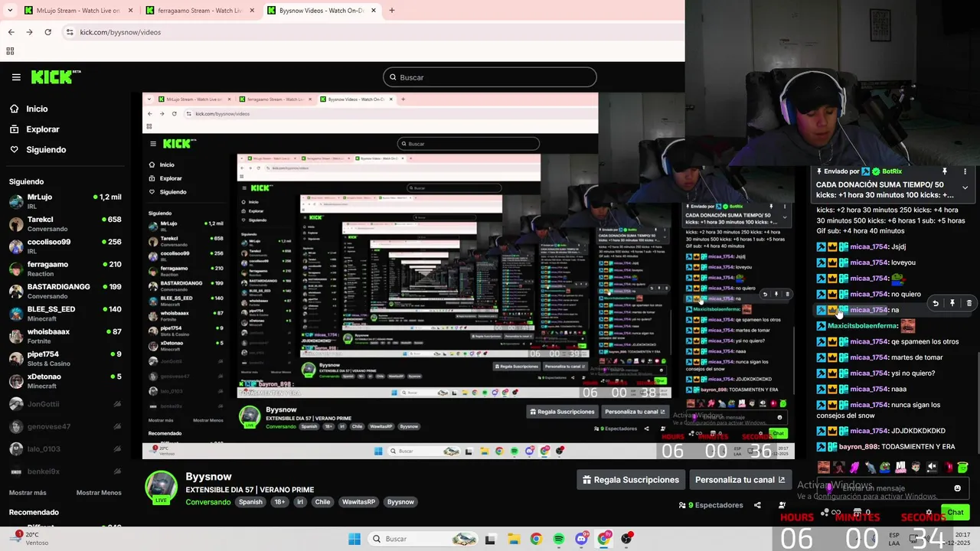The width and height of the screenshot is (980, 551).
Task: Click the Regala Suscripciones button
Action: (x=631, y=480)
